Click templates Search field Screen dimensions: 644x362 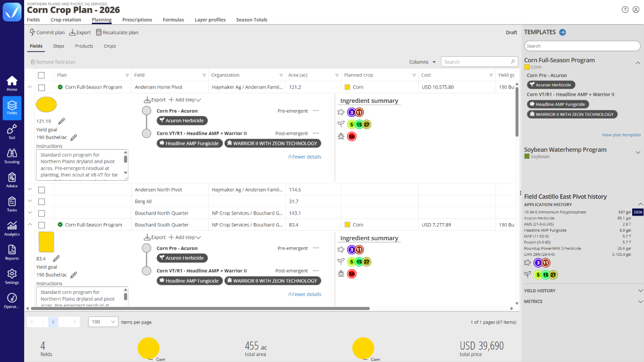[582, 46]
